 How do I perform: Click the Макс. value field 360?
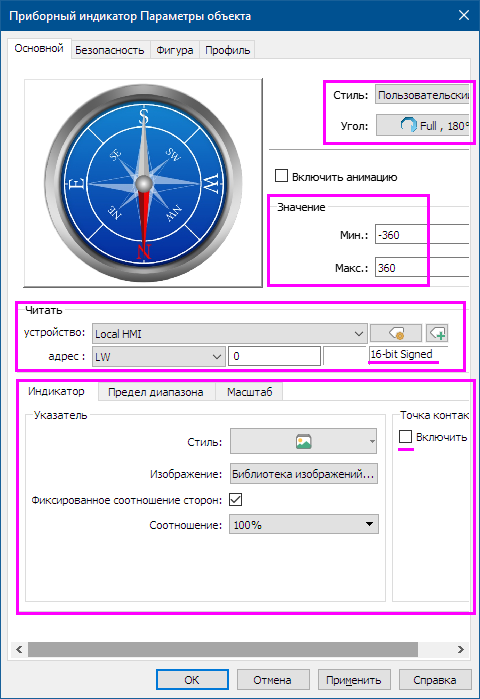[x=422, y=267]
